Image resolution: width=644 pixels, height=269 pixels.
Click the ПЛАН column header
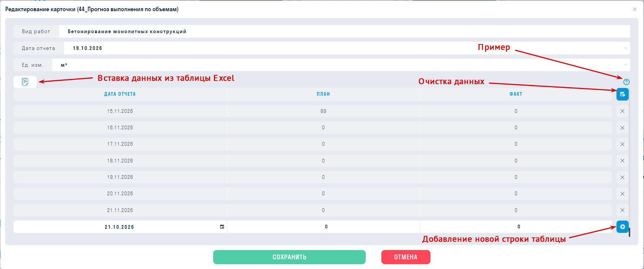(323, 94)
